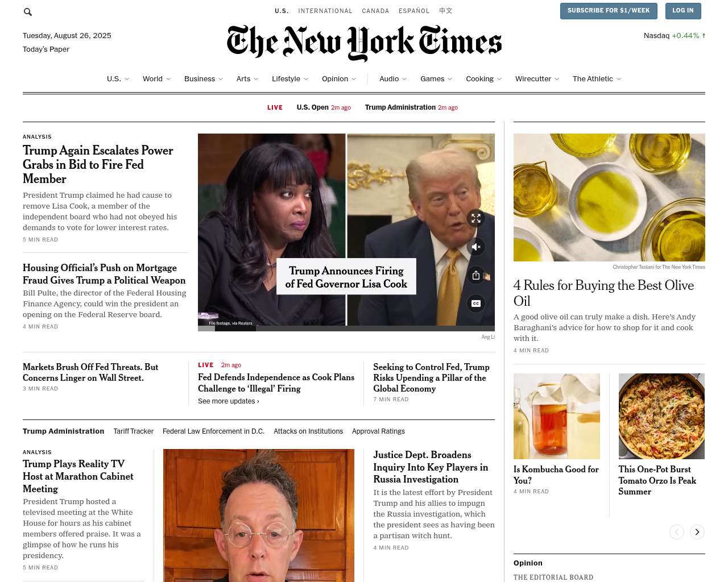Open the Tariff Tracker link
The image size is (728, 582).
pyautogui.click(x=134, y=431)
